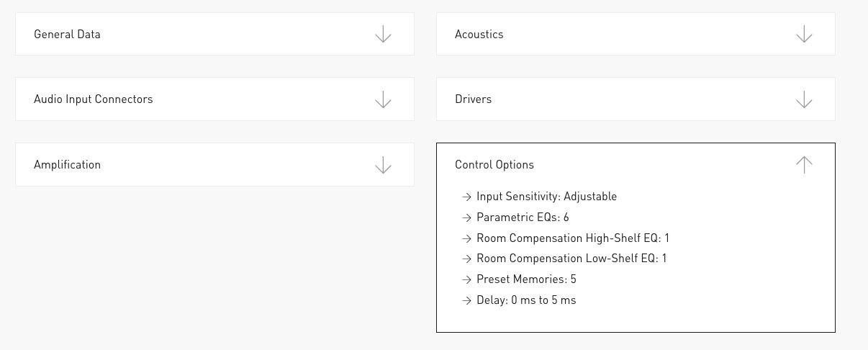Click Room Compensation Low-Shelf EQ entry
868x350 pixels.
click(x=571, y=259)
